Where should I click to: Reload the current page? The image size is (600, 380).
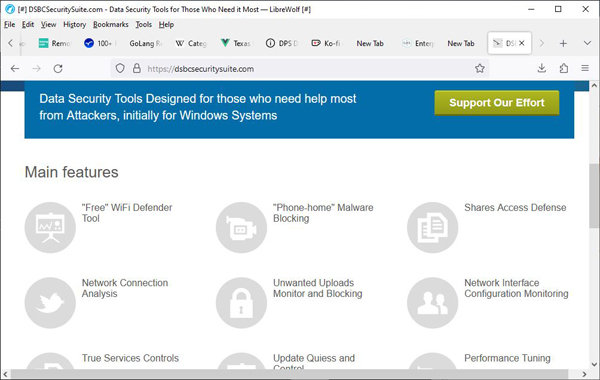click(x=58, y=68)
